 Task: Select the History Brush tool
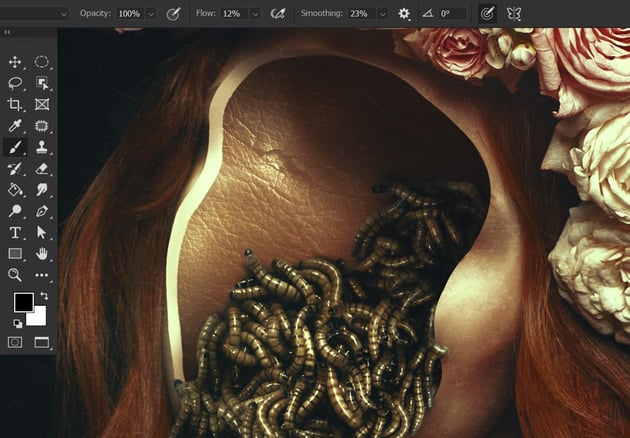tap(15, 168)
